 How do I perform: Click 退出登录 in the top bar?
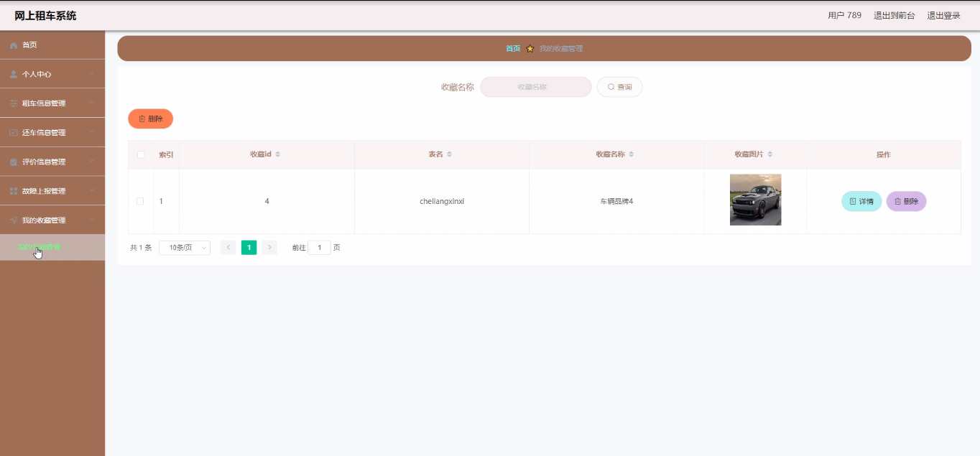944,16
